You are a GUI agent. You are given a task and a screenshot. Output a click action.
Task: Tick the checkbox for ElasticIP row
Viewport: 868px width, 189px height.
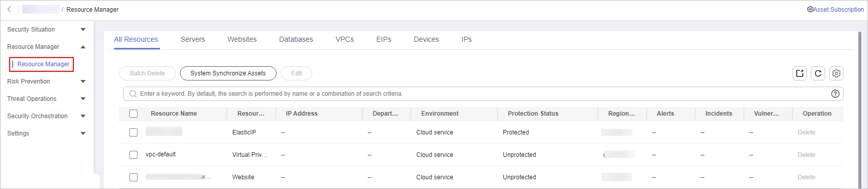point(133,132)
